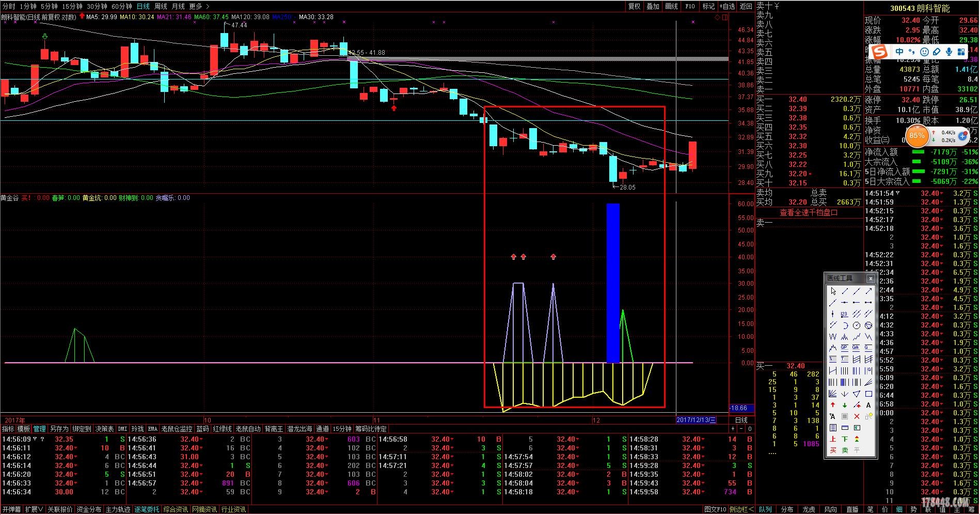This screenshot has width=980, height=515.
Task: Click the red X delete drawing tool
Action: 857,416
